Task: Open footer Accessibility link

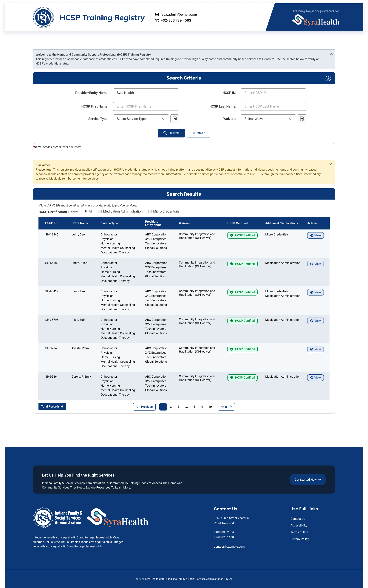Action: tap(299, 525)
